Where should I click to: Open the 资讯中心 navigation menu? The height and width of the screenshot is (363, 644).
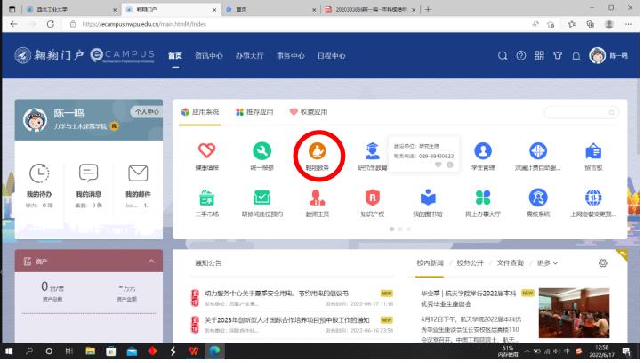[209, 55]
